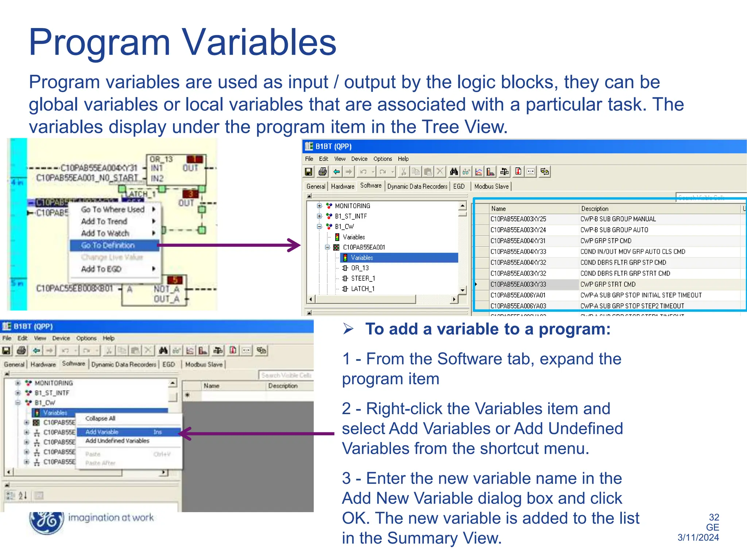Click the eyeglasses icon in upper B1BT window toolbar
This screenshot has width=747, height=560.
(466, 172)
